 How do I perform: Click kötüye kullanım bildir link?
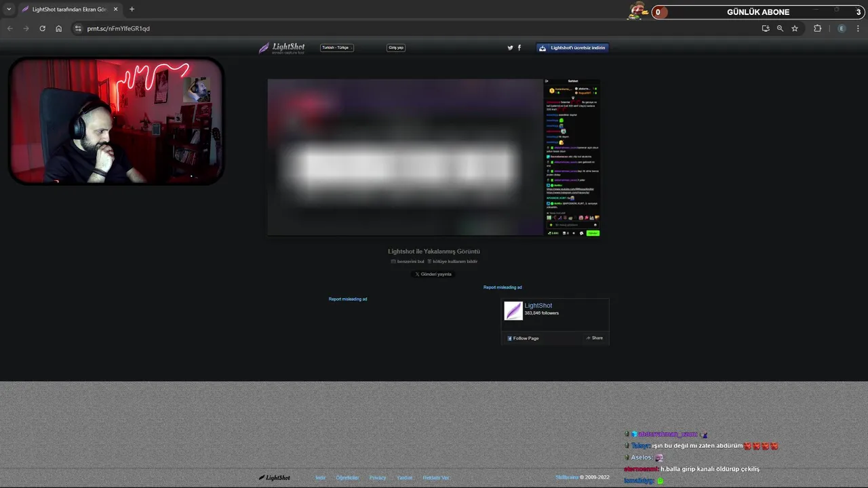pos(452,262)
